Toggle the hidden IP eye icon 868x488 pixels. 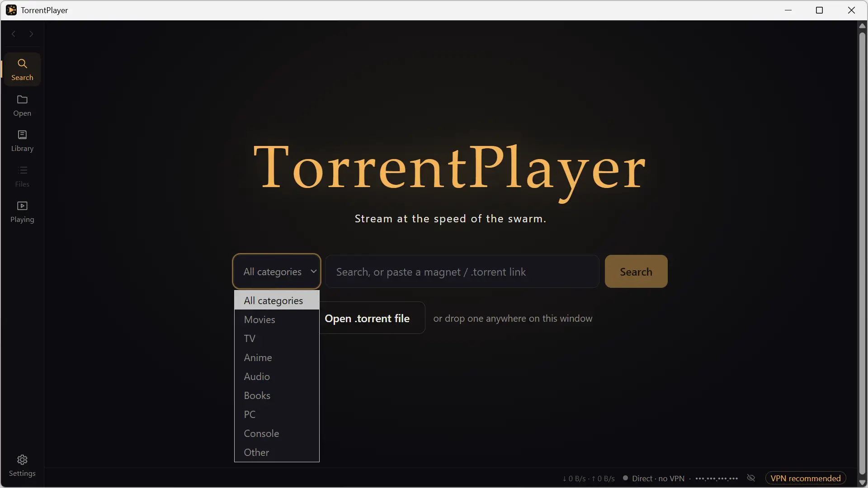point(751,478)
